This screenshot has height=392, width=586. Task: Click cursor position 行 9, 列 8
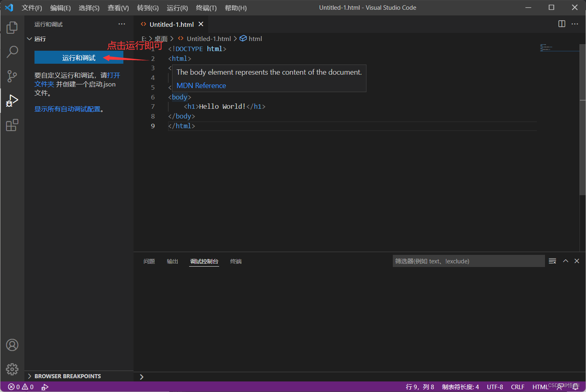point(420,387)
